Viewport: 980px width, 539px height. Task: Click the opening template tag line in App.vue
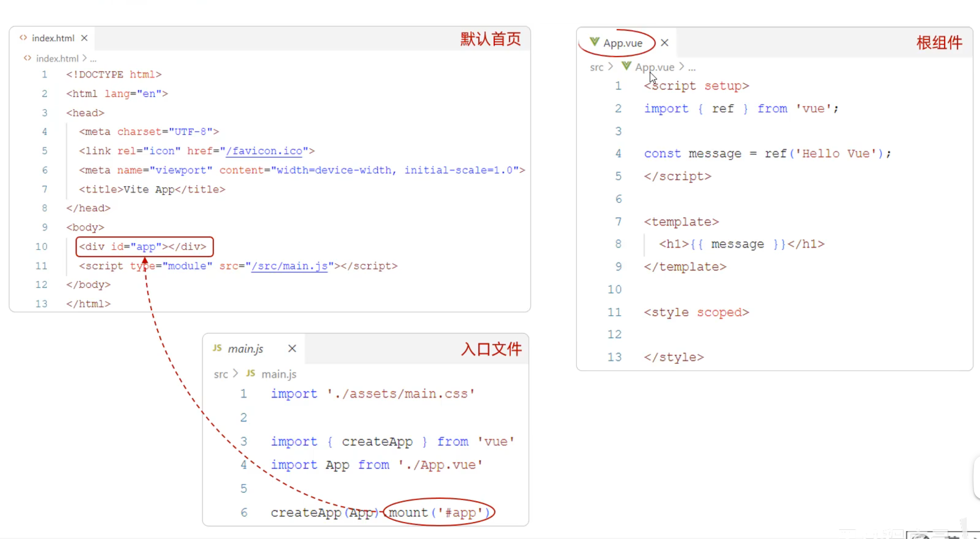point(681,222)
